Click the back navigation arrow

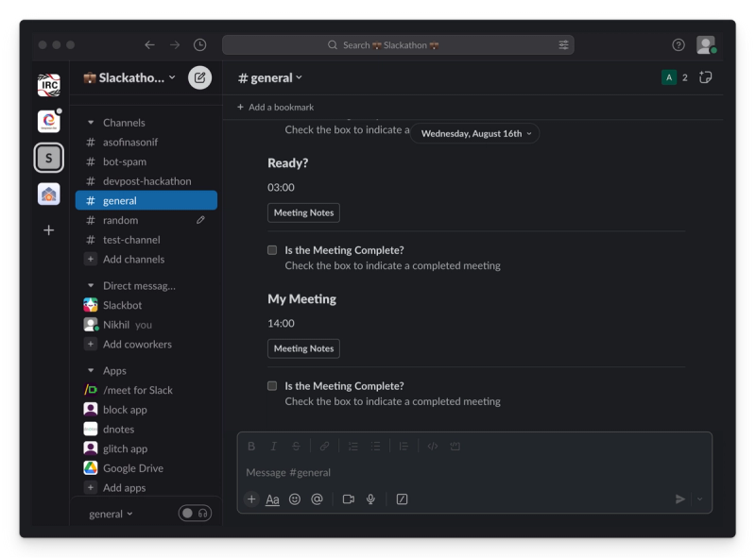pyautogui.click(x=149, y=44)
